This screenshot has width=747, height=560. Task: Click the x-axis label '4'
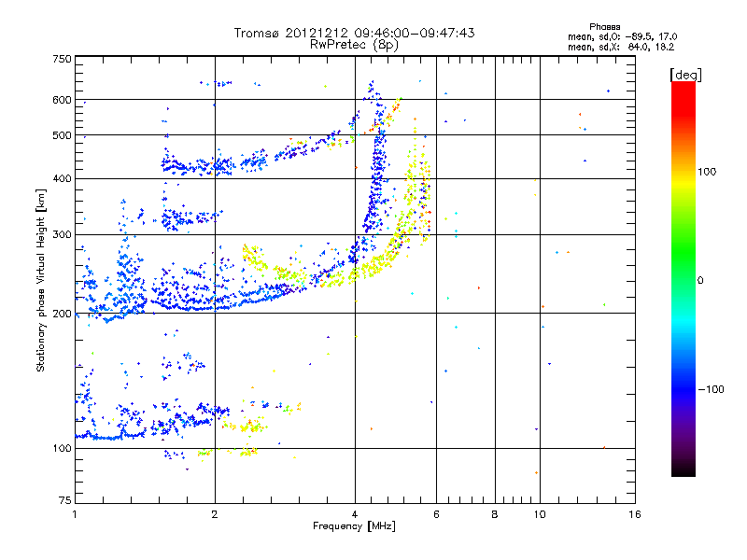pyautogui.click(x=355, y=514)
